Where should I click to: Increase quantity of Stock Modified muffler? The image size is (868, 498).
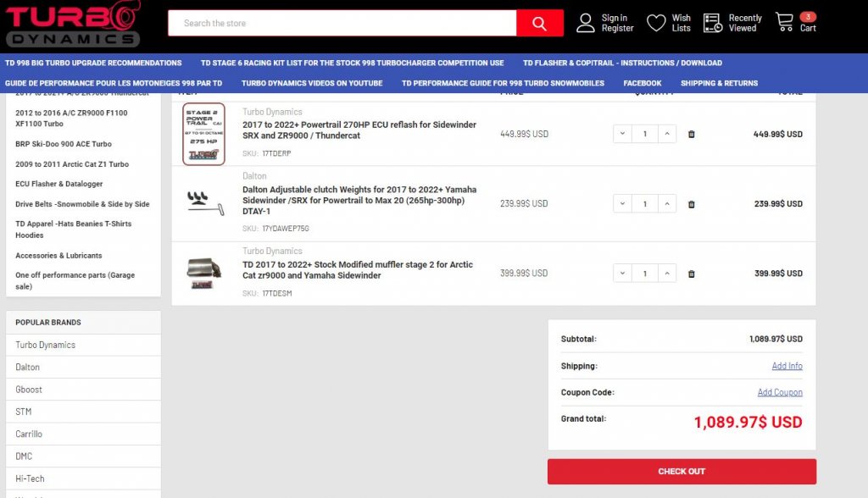click(x=667, y=274)
